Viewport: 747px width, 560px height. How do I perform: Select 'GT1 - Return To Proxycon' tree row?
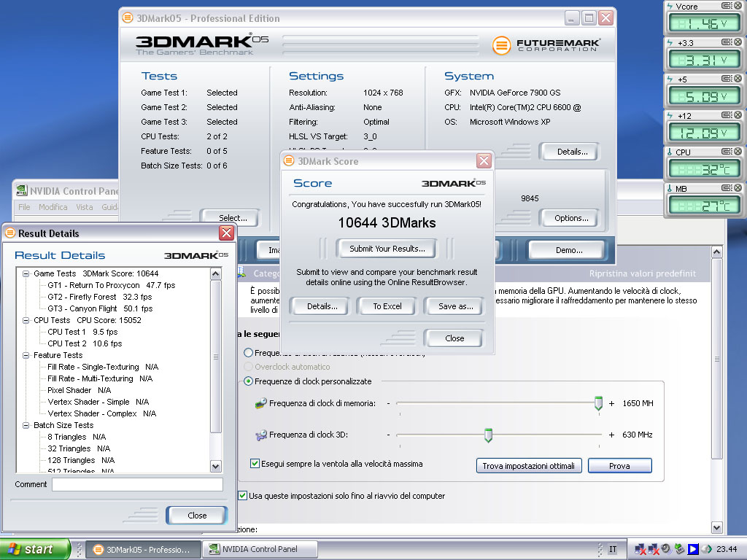(x=111, y=285)
